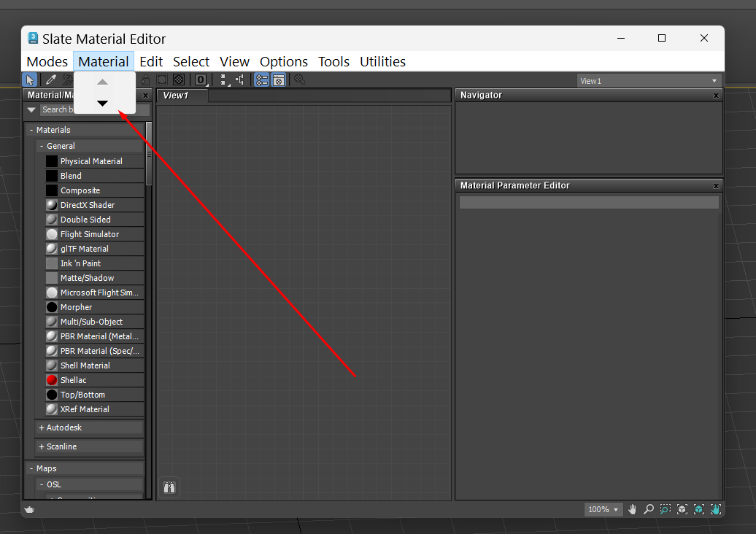Select the Zoom magnifier tool at bottom right

click(649, 510)
